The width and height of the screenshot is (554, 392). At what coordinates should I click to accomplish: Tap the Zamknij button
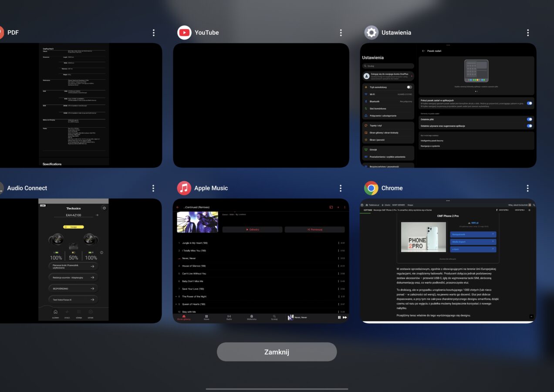277,352
